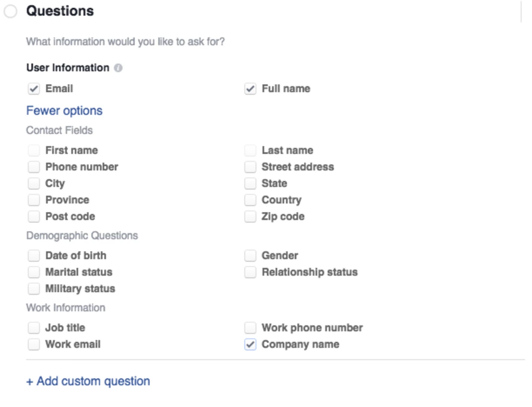This screenshot has height=407, width=532.
Task: Check the Gender demographic question
Action: [250, 256]
